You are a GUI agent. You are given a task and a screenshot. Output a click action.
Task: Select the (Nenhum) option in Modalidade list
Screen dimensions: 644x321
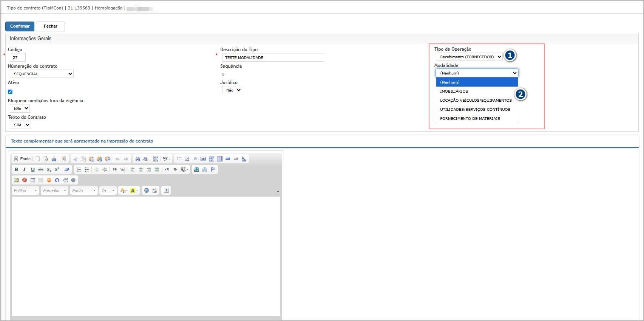tap(477, 82)
